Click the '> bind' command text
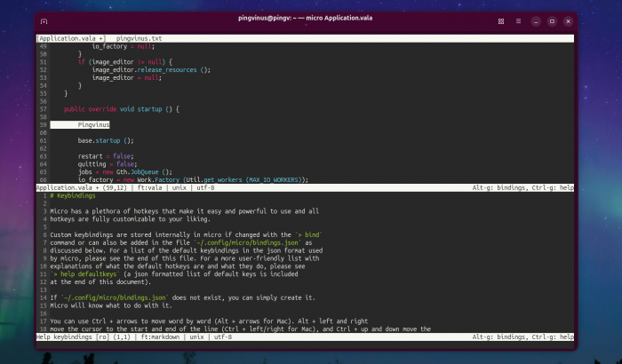The height and width of the screenshot is (364, 622). click(308, 234)
